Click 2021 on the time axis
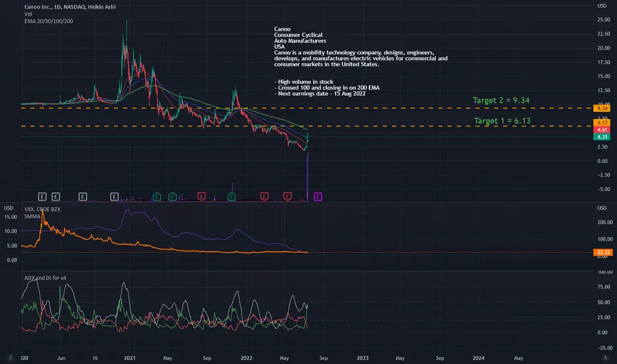This screenshot has height=364, width=617. (x=130, y=358)
